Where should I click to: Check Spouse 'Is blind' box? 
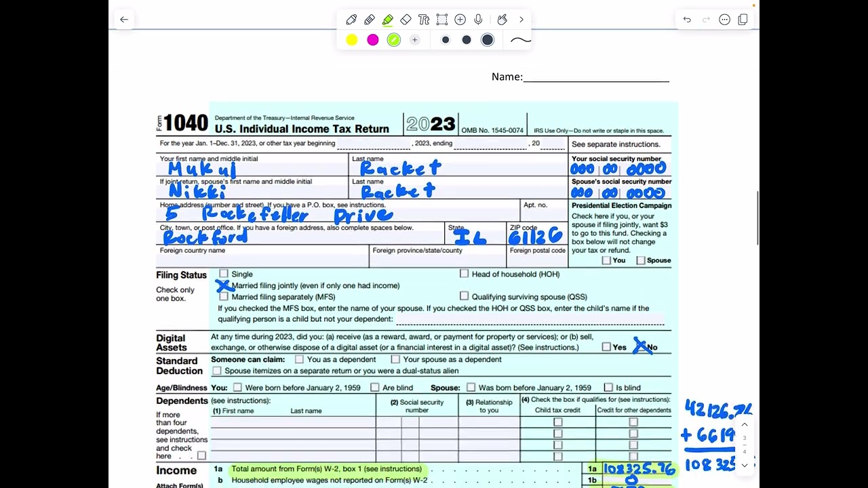click(x=608, y=388)
